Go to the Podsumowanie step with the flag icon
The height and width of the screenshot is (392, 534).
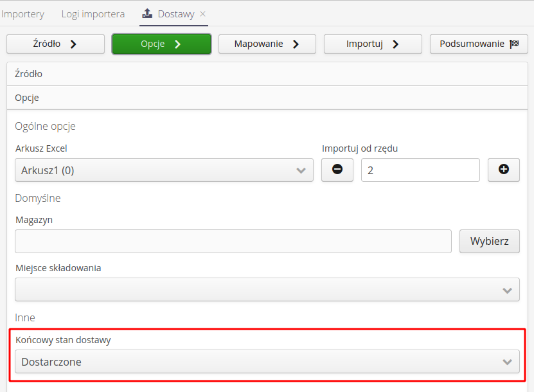479,44
